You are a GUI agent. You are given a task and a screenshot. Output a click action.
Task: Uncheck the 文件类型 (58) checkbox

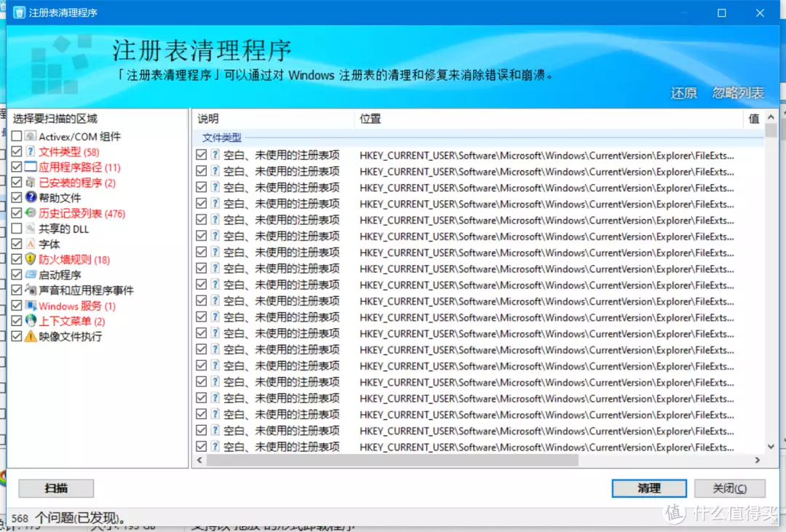pos(17,151)
